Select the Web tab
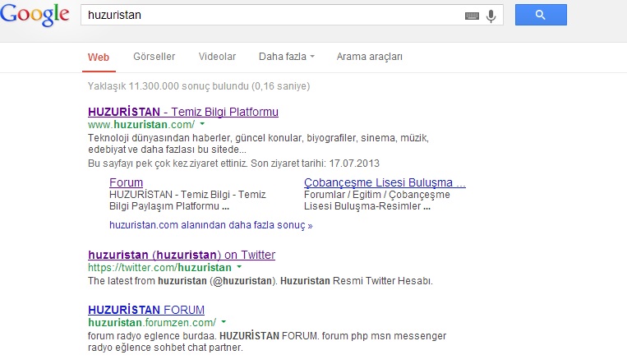 point(99,58)
